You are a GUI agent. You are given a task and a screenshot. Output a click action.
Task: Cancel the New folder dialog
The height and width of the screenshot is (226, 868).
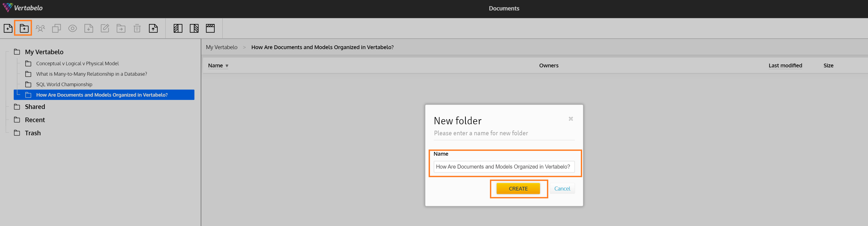pyautogui.click(x=562, y=189)
